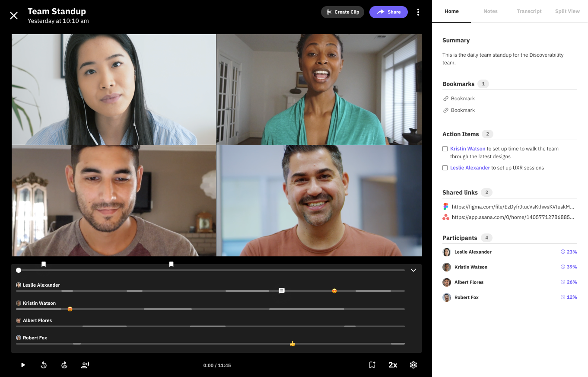Screen dimensions: 588x377
Task: Click the speaker voice icon in playback bar
Action: click(85, 365)
